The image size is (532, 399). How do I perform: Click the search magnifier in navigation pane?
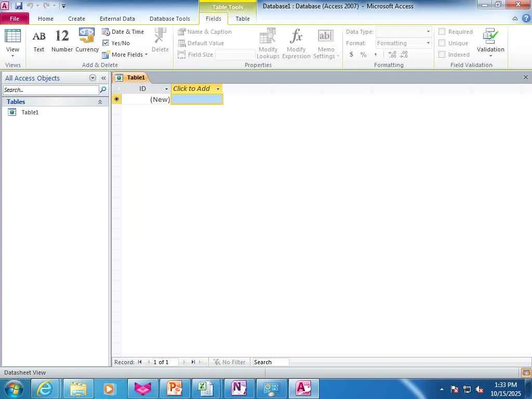click(103, 89)
